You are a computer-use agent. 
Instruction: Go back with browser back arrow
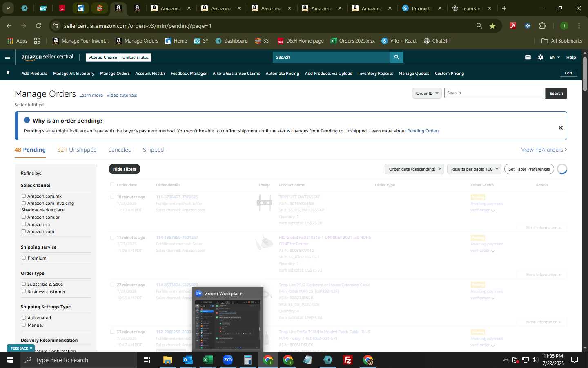coord(9,26)
